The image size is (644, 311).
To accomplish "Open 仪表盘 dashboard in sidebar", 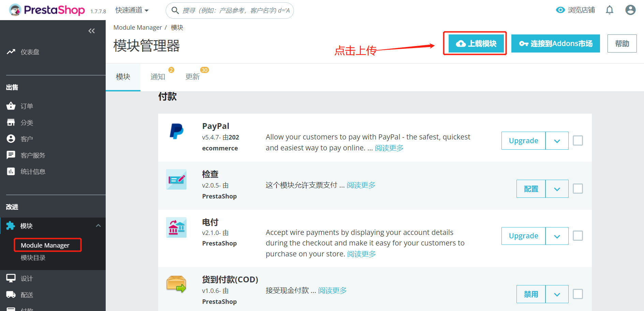I will pyautogui.click(x=23, y=52).
